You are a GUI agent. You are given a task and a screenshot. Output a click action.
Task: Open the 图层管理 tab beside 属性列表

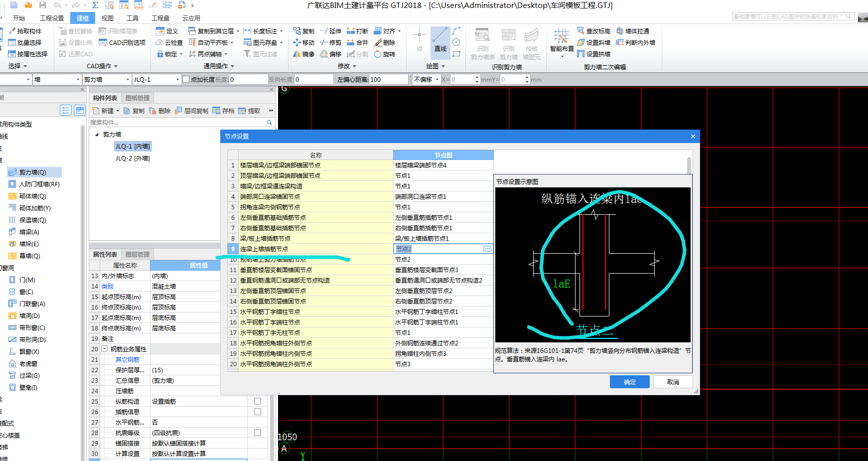tap(138, 255)
